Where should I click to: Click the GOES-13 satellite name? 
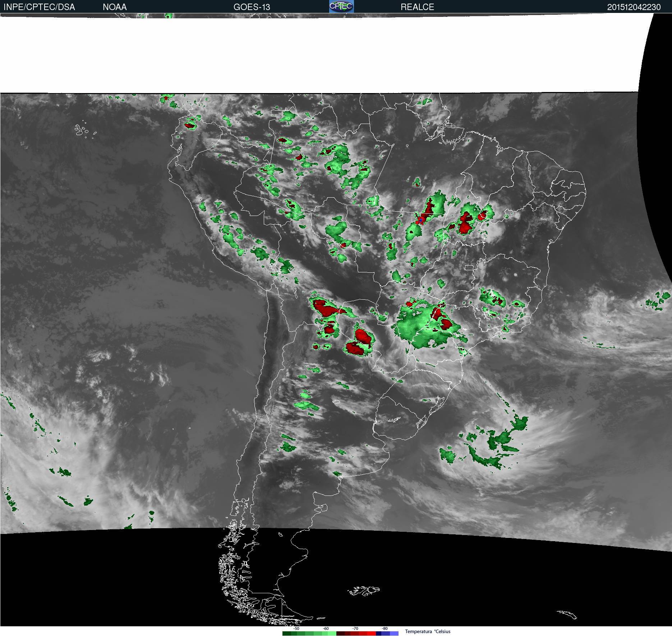[252, 7]
